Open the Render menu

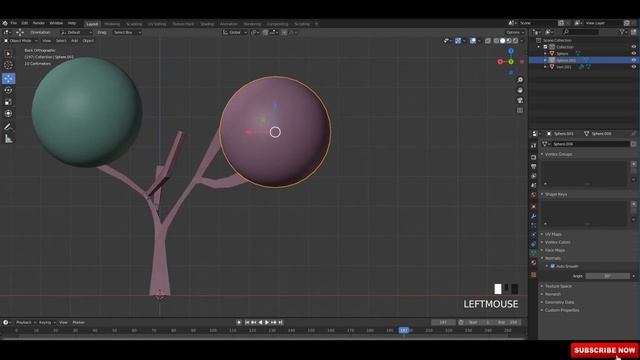38,23
